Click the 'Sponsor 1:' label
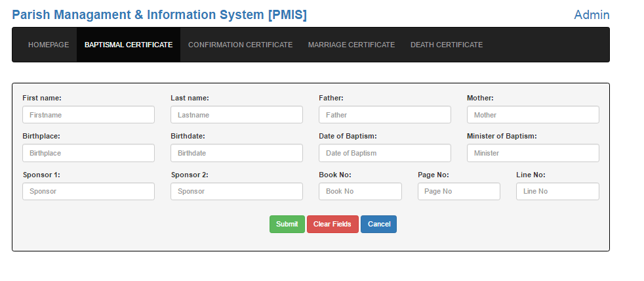 [x=41, y=175]
